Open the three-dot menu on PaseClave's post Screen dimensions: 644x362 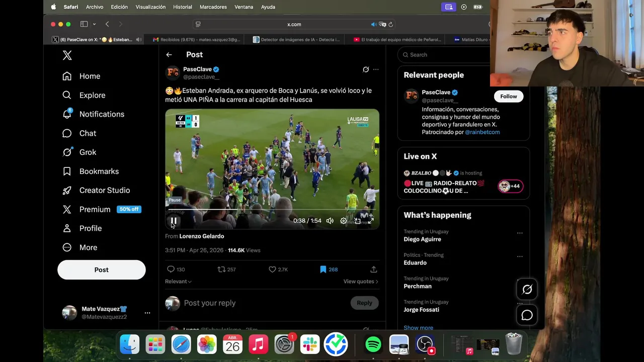click(376, 69)
